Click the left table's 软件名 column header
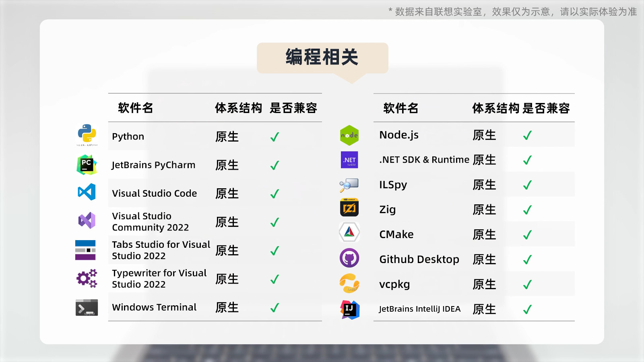This screenshot has height=362, width=644. pos(136,108)
